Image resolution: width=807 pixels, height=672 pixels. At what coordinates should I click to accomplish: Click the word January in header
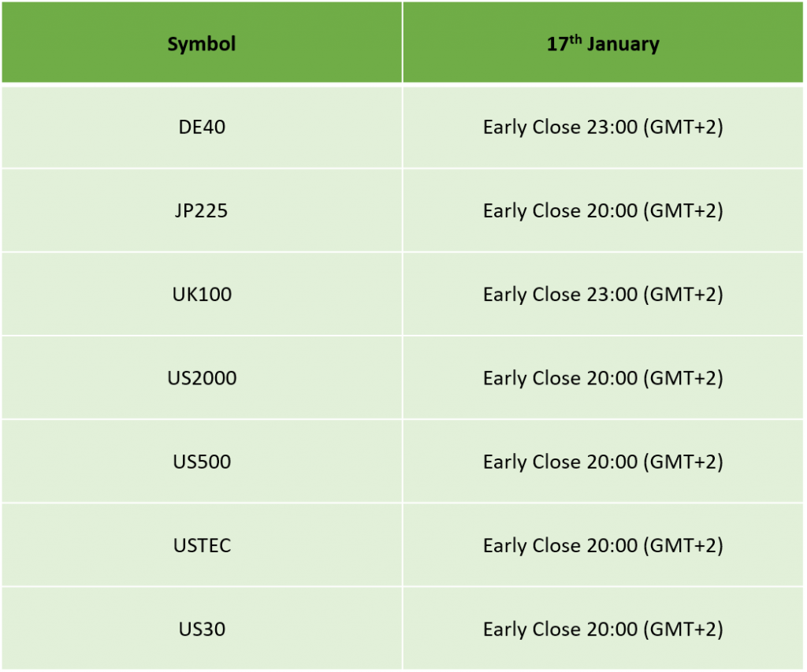[623, 44]
